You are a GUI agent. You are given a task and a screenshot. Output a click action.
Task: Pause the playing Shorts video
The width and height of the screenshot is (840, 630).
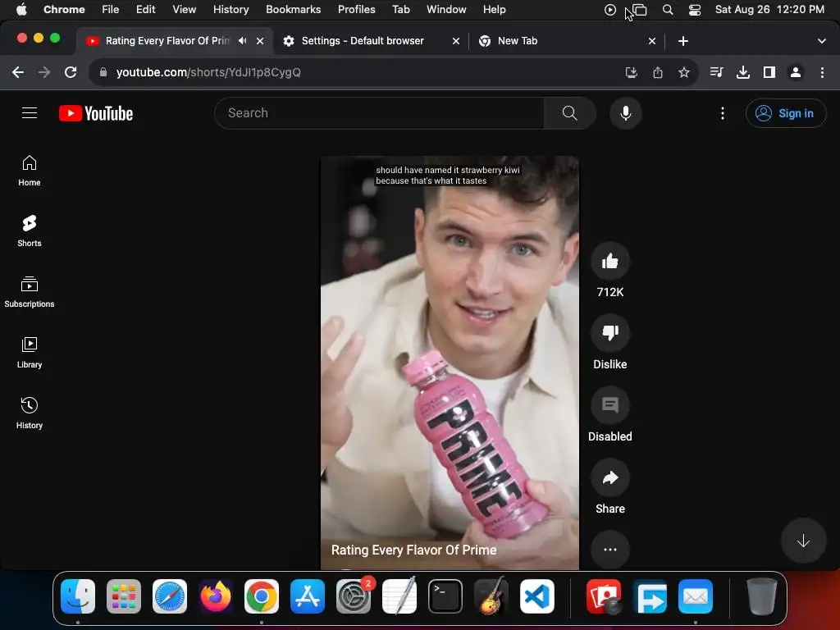[x=450, y=363]
